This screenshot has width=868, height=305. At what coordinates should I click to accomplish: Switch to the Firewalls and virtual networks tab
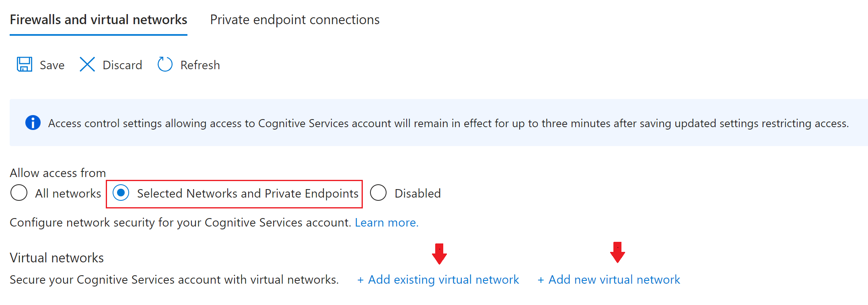(99, 19)
